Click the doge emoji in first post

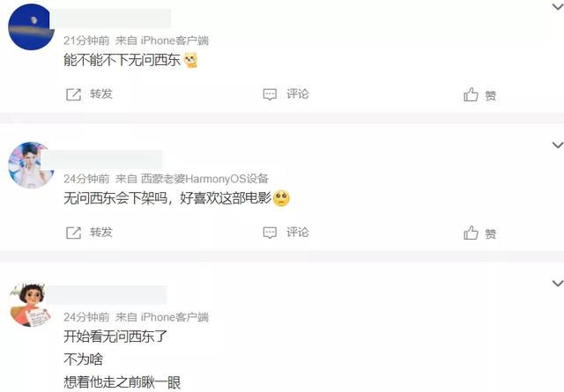click(x=191, y=60)
